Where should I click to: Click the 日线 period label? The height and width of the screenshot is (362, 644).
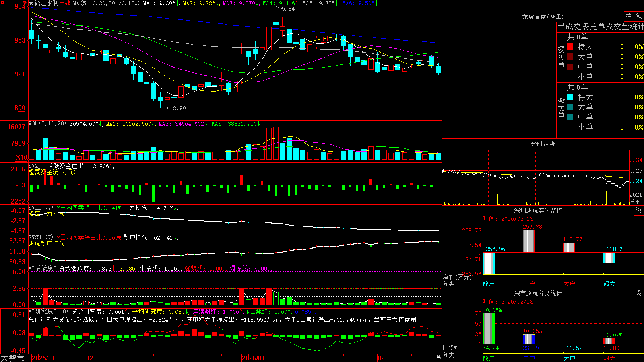[x=65, y=3]
